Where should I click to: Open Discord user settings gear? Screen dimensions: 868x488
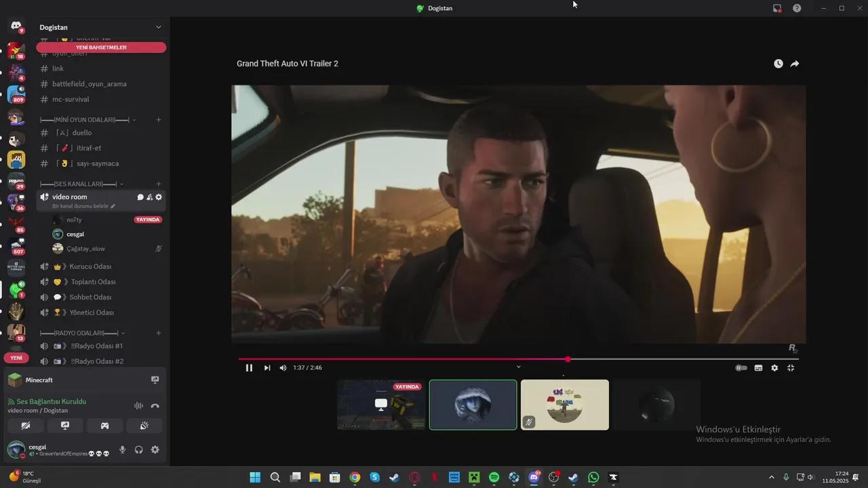coord(155,449)
